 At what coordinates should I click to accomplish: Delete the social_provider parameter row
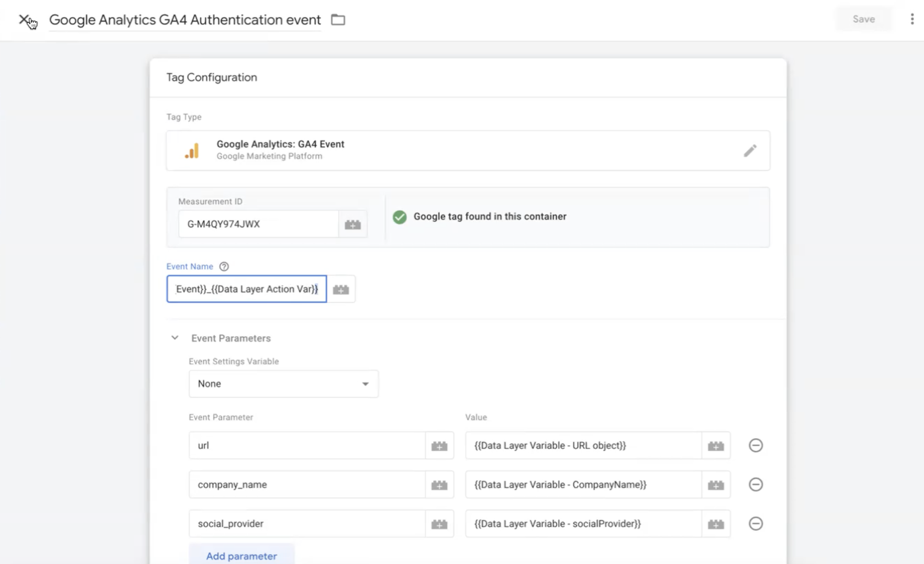(x=755, y=523)
